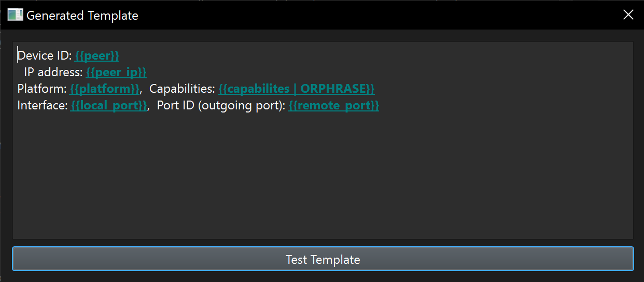Click the {{capabilites | ORPHRASE}} variable

297,89
